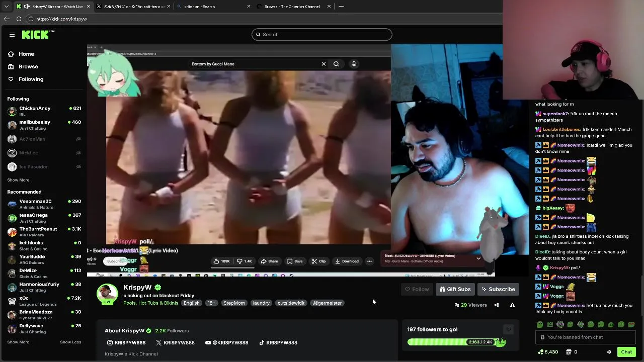Click the Share button in the video toolbar
Image resolution: width=644 pixels, height=362 pixels.
(269, 261)
